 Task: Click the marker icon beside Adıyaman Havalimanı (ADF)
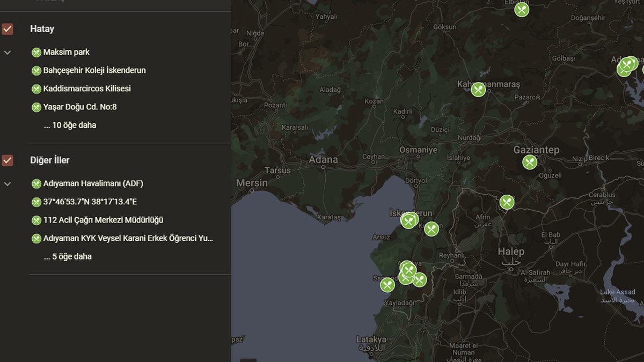36,184
